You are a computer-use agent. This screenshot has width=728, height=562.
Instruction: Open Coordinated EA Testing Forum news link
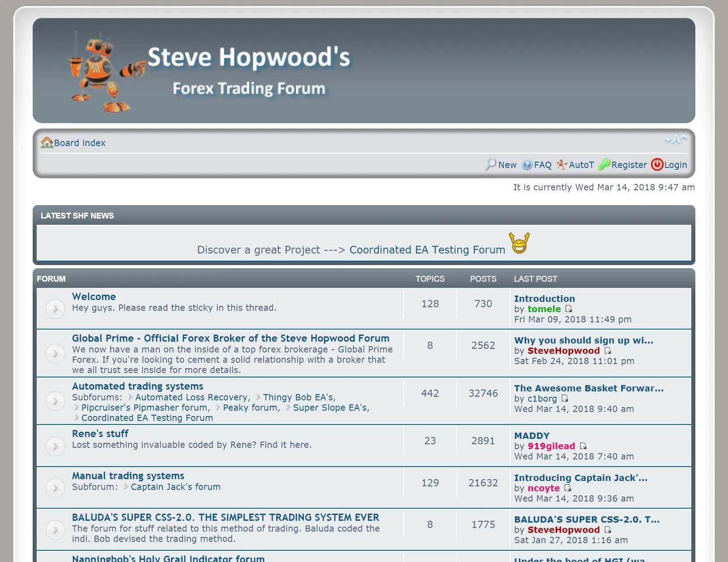(x=427, y=250)
